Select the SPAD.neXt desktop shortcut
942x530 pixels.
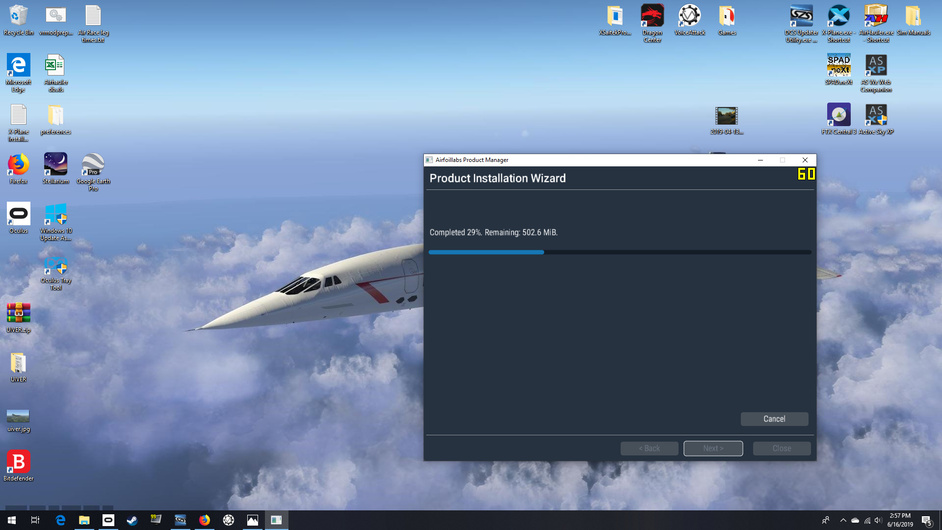[838, 70]
